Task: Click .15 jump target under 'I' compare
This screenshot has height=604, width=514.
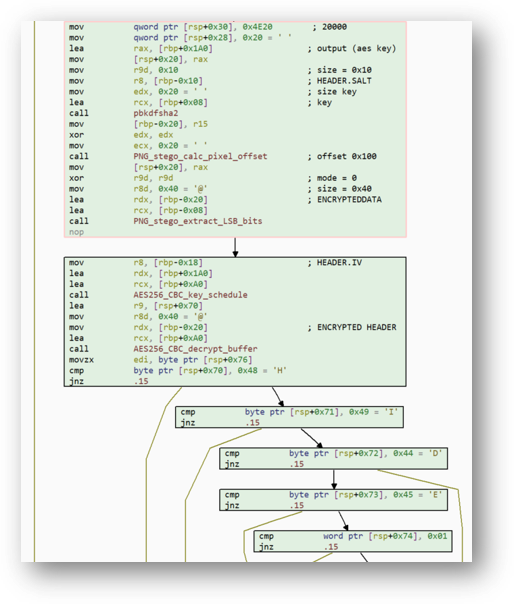Action: click(252, 423)
